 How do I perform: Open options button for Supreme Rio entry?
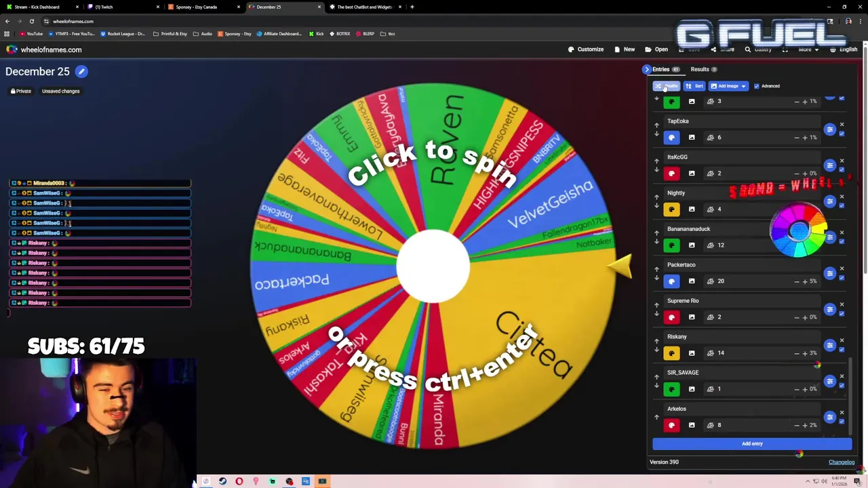[x=829, y=309]
